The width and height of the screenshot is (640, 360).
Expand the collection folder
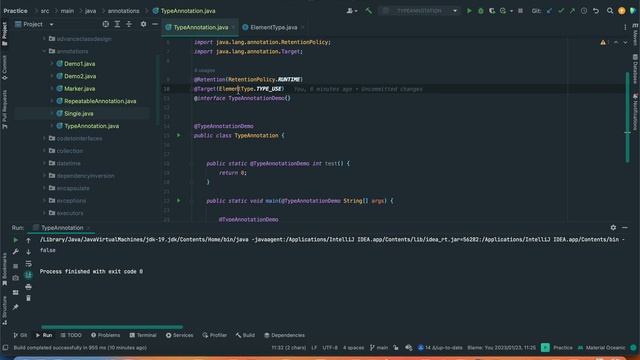click(x=44, y=151)
